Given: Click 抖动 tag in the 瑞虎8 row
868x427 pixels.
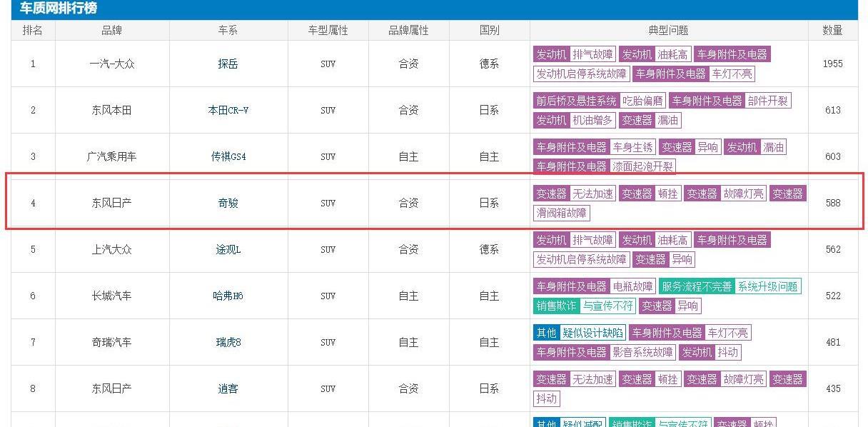Looking at the screenshot, I should (727, 352).
